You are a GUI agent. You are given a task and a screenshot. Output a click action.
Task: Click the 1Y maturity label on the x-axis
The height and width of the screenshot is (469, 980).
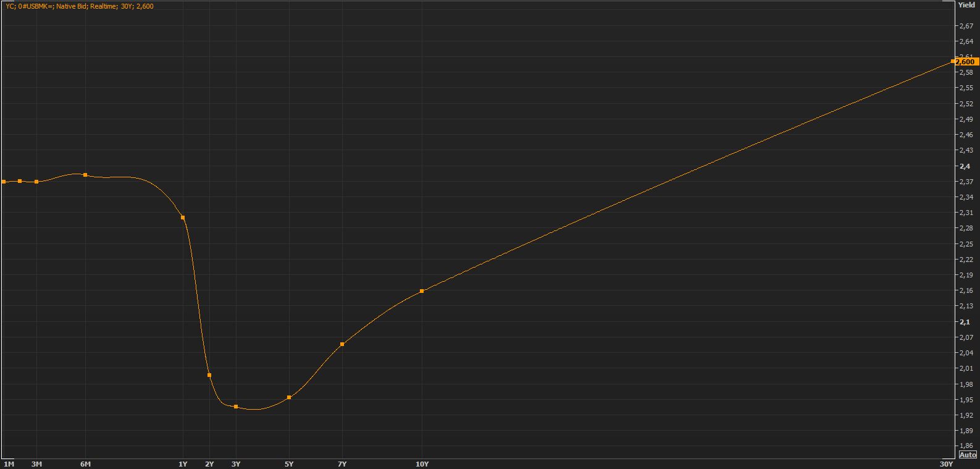pos(183,464)
